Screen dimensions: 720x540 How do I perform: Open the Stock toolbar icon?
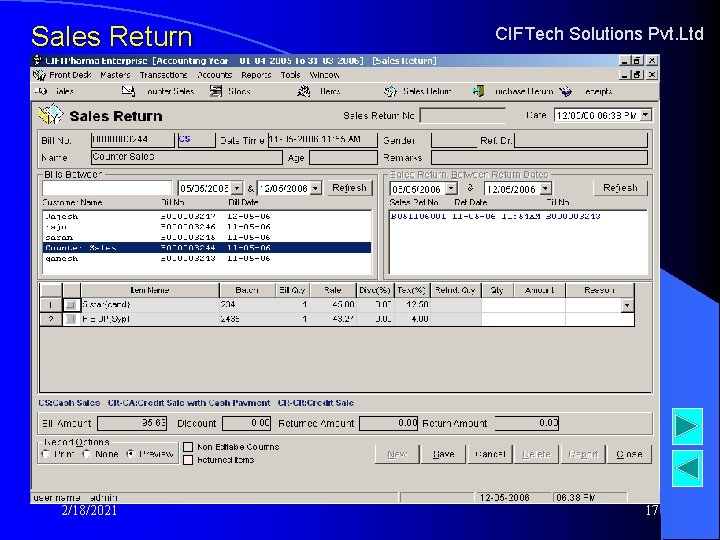[216, 91]
